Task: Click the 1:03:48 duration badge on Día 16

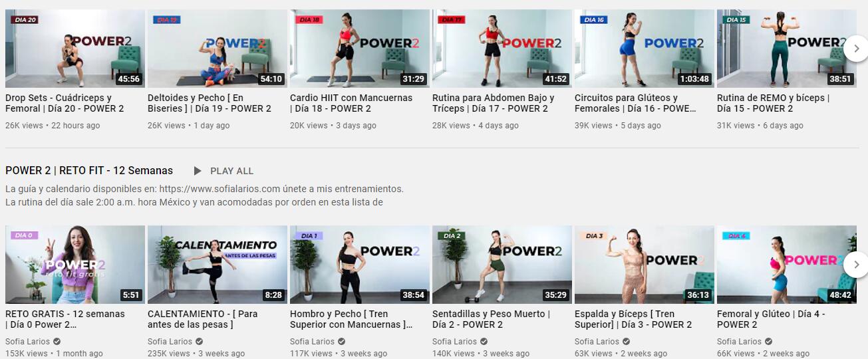Action: (x=694, y=79)
